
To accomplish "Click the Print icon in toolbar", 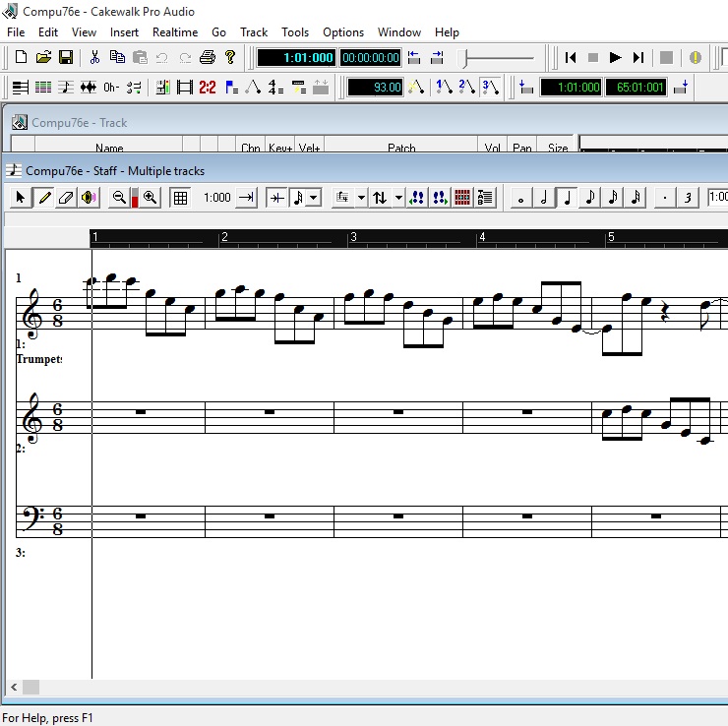I will [x=207, y=58].
